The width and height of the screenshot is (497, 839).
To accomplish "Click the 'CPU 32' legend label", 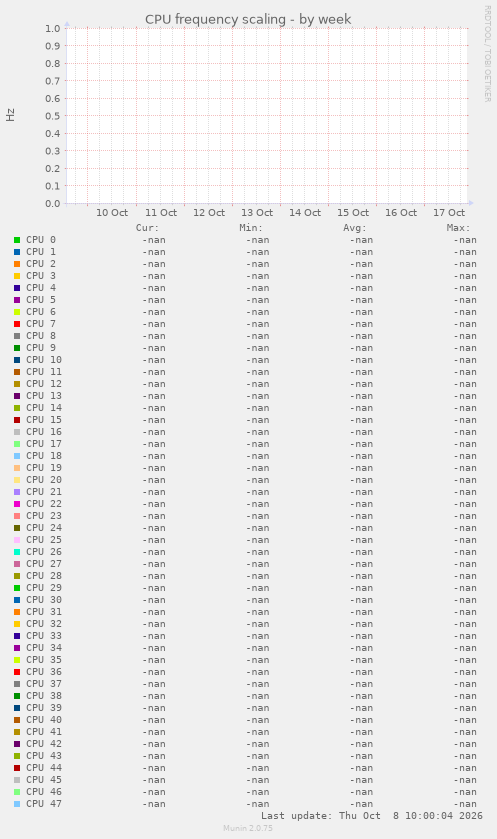I will point(44,623).
